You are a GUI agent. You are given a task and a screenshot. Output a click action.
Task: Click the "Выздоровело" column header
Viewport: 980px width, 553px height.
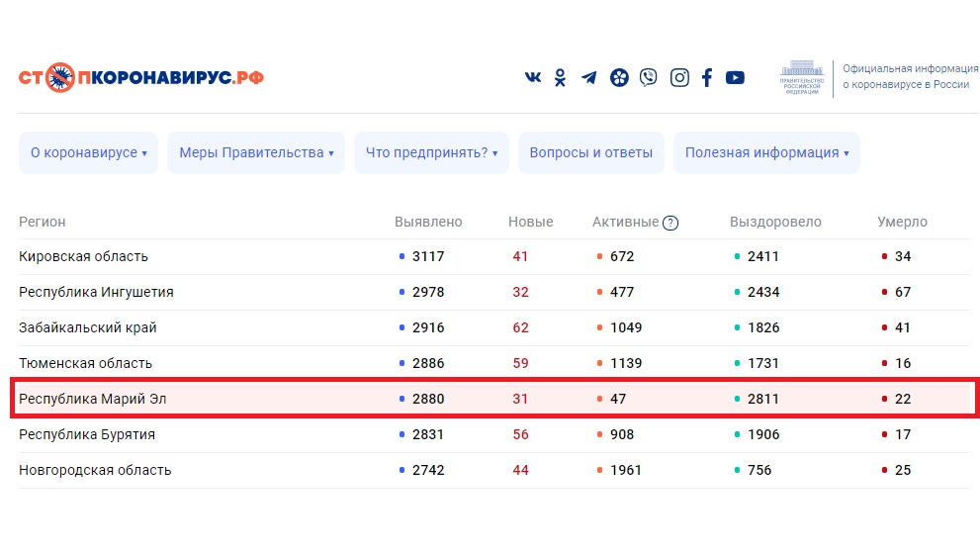[x=775, y=223]
